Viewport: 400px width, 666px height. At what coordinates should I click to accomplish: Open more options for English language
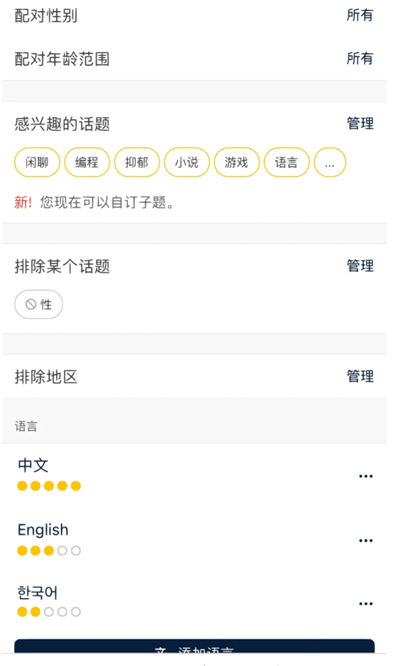tap(366, 541)
